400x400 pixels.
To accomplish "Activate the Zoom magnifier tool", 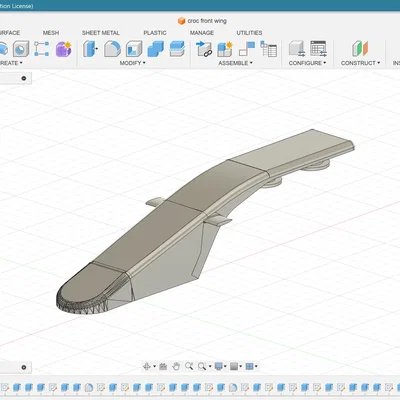I will pyautogui.click(x=189, y=367).
